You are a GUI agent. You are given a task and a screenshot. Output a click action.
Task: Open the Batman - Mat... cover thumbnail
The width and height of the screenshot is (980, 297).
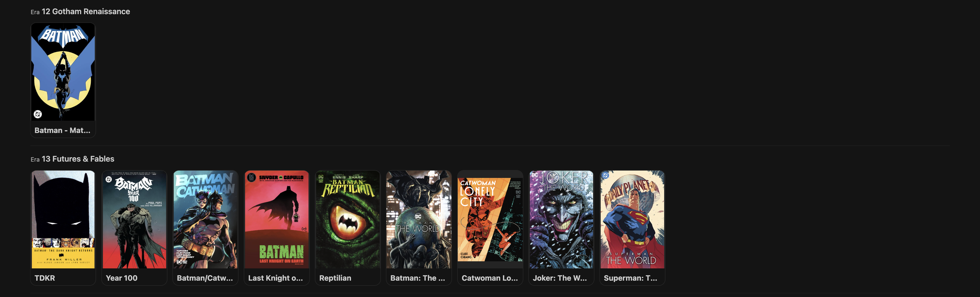point(63,72)
